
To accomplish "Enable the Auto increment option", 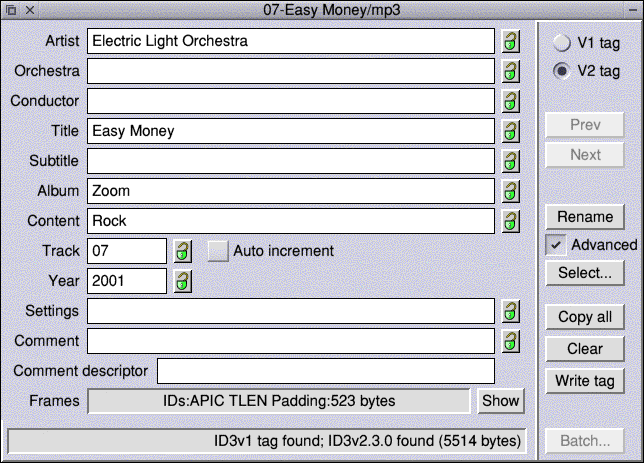I will 218,251.
